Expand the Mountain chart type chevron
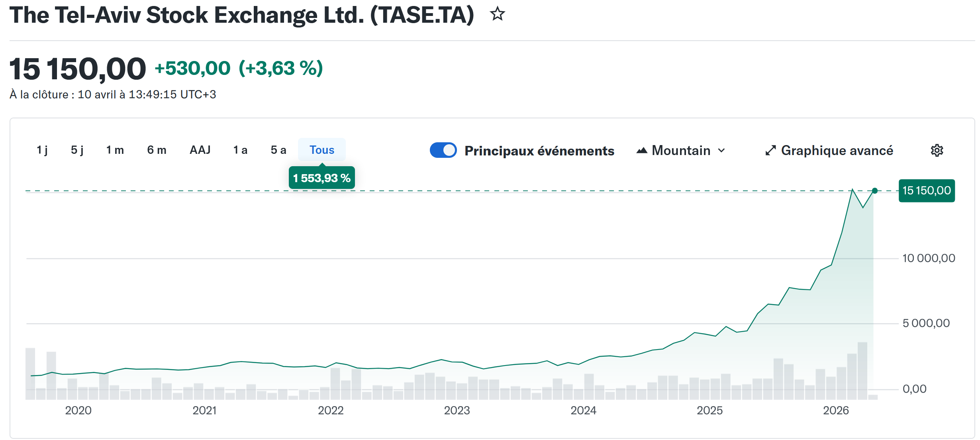Image resolution: width=980 pixels, height=440 pixels. (x=721, y=150)
